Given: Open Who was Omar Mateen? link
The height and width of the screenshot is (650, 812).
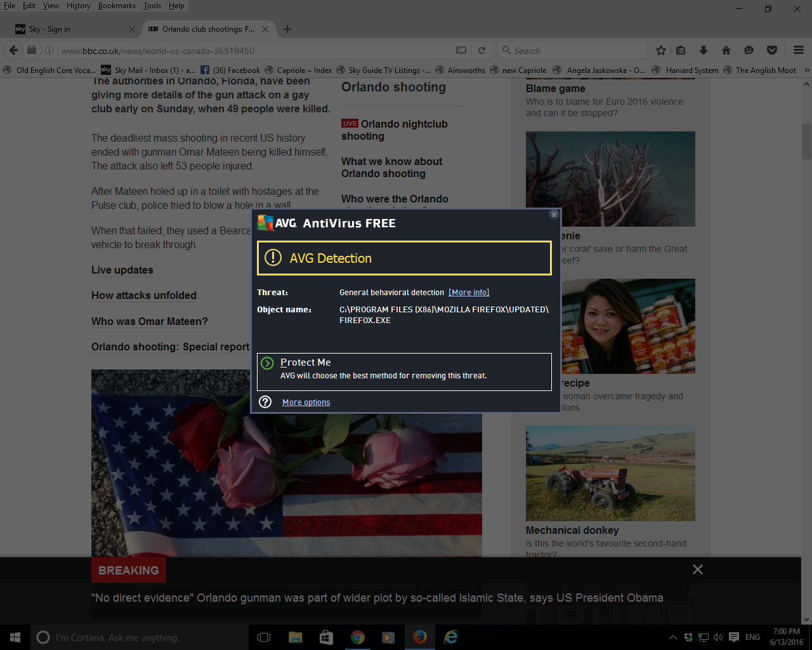Looking at the screenshot, I should pyautogui.click(x=150, y=321).
